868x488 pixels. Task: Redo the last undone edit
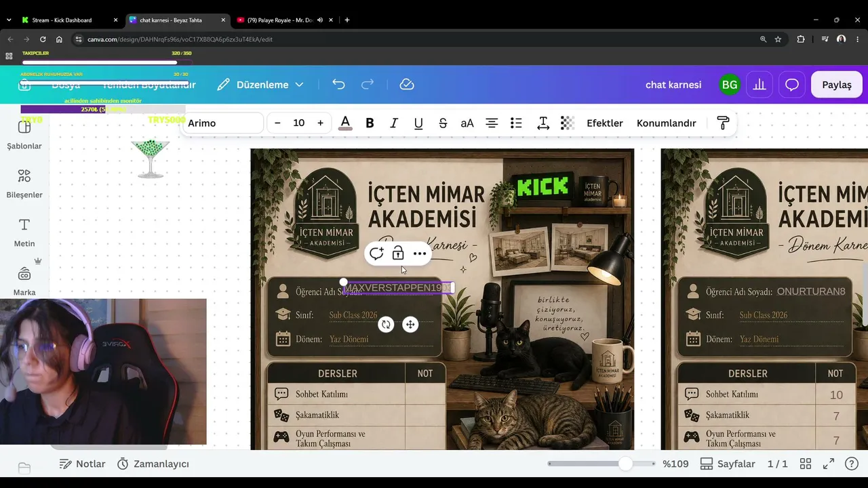click(368, 85)
